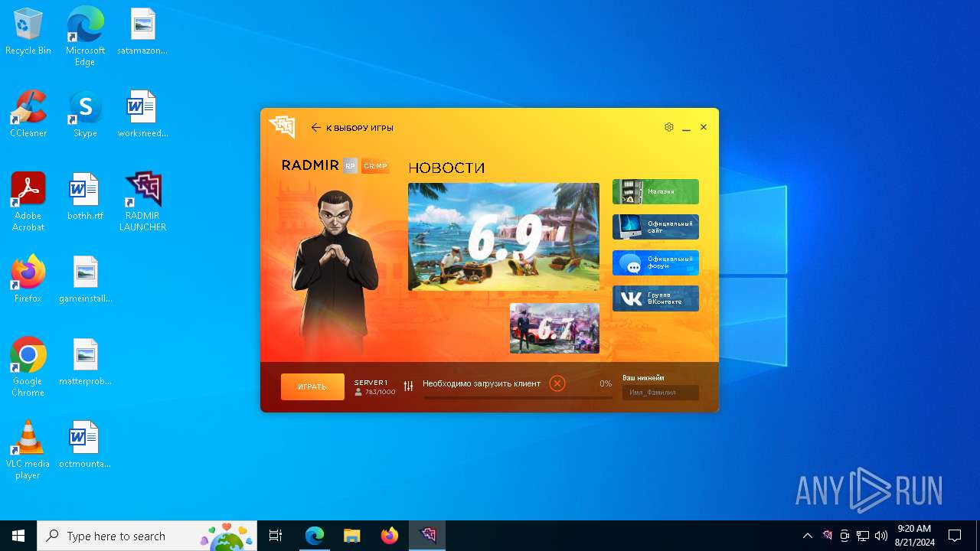980x551 pixels.
Task: Select RADMIR LAUNCHER desktop shortcut
Action: 142,202
